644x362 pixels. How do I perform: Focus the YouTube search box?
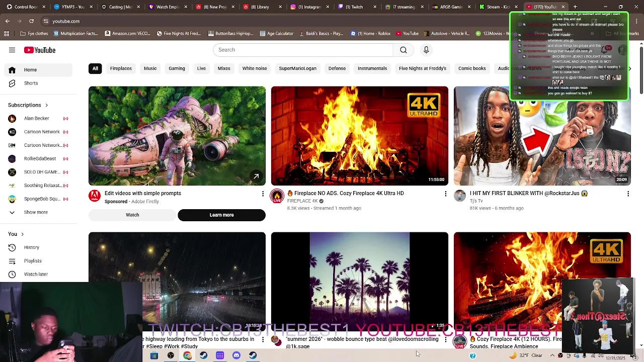point(303,50)
